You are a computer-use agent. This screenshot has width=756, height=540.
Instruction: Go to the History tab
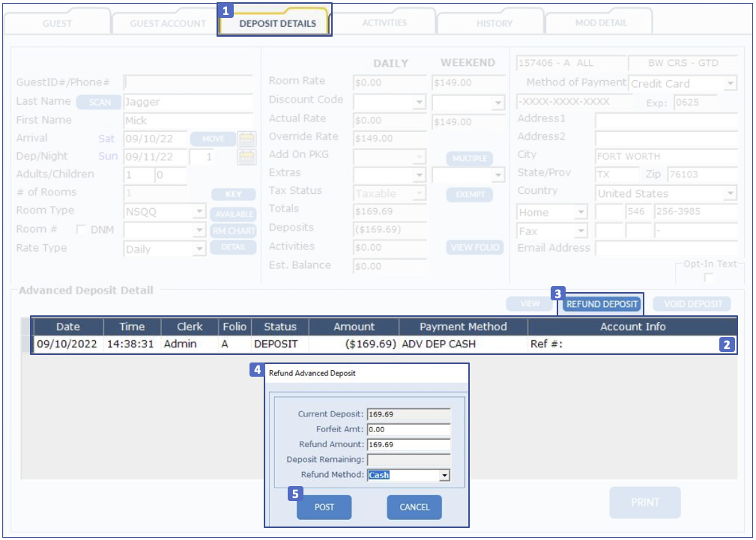[495, 23]
